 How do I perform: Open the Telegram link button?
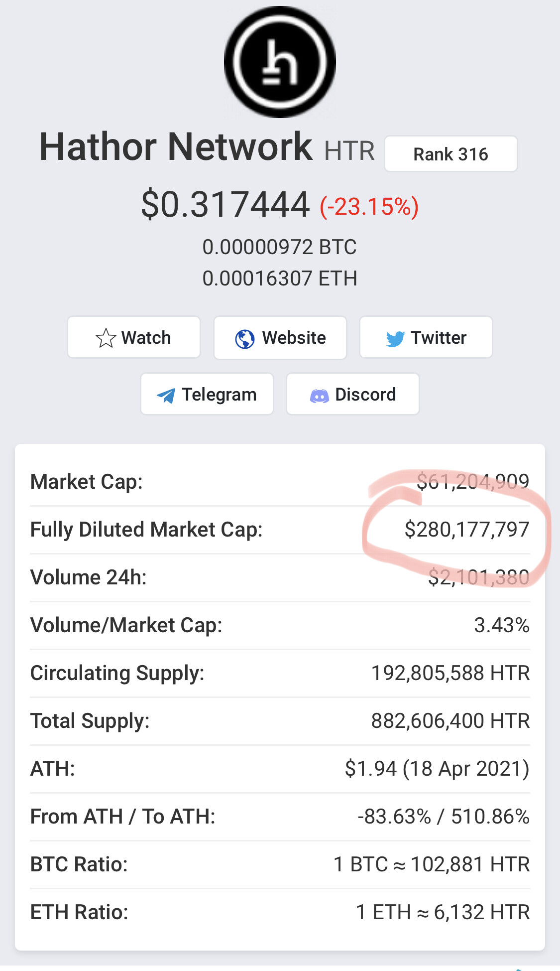click(207, 394)
